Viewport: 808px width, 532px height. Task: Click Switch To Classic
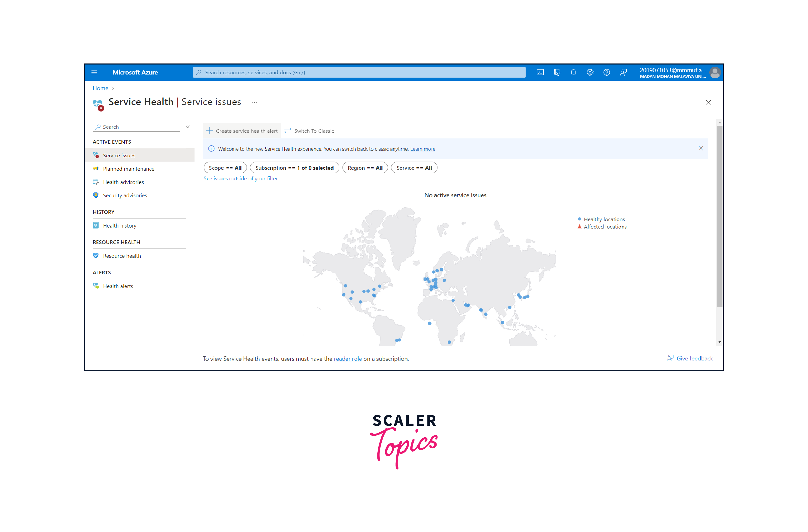(x=309, y=131)
